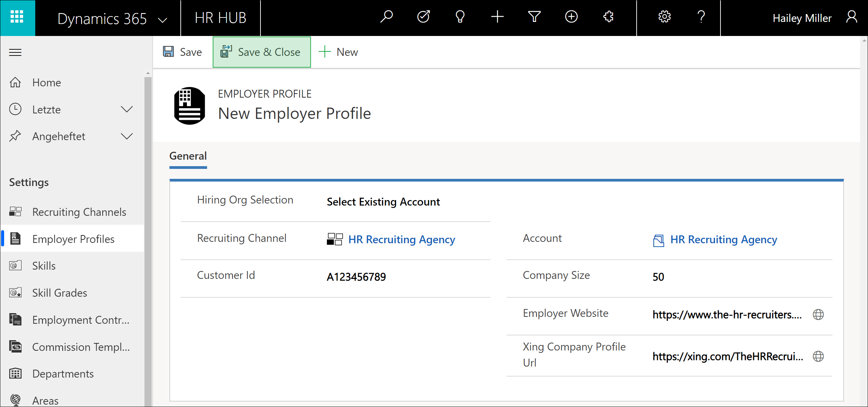The height and width of the screenshot is (407, 868).
Task: Open Departments in sidebar
Action: point(73,374)
